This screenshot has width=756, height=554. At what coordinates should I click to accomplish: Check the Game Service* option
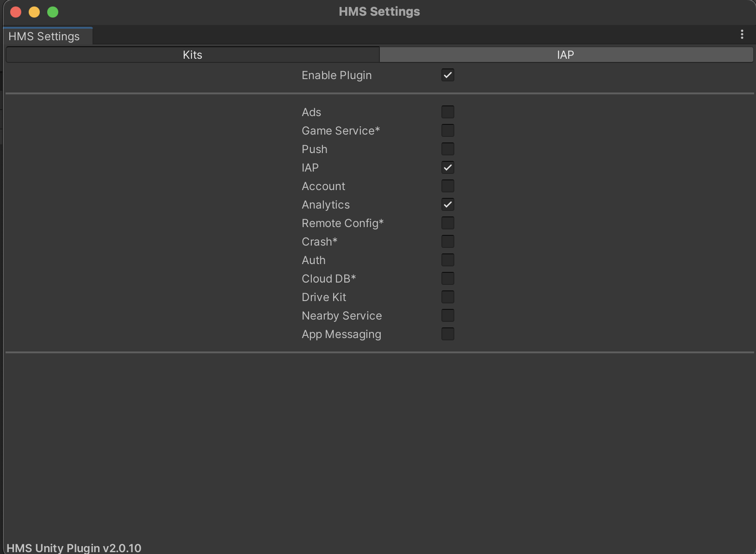(447, 130)
